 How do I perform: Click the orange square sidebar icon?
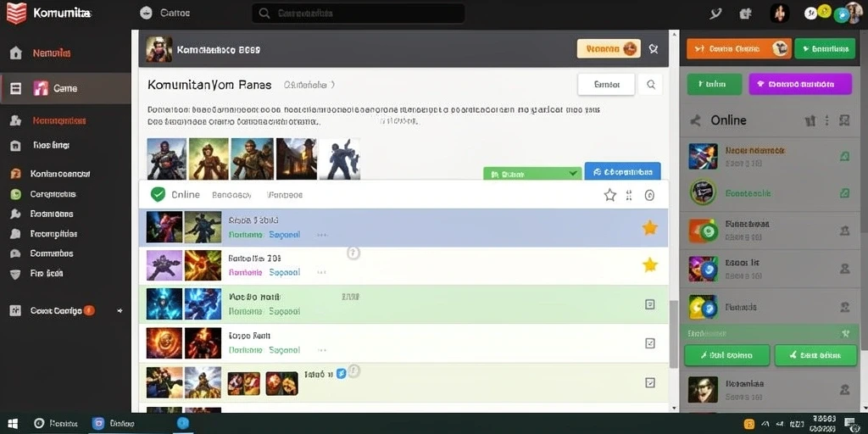pyautogui.click(x=15, y=174)
